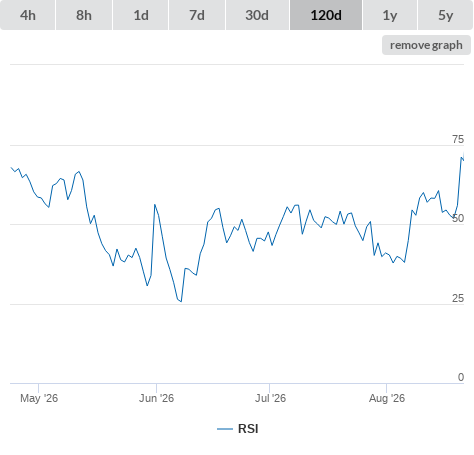Switch chart to 30d range
This screenshot has height=455, width=474.
coord(257,15)
